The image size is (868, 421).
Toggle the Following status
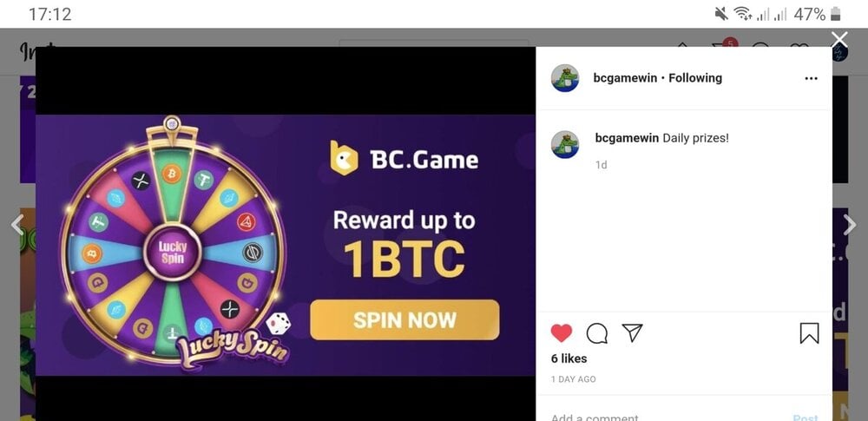pos(695,78)
